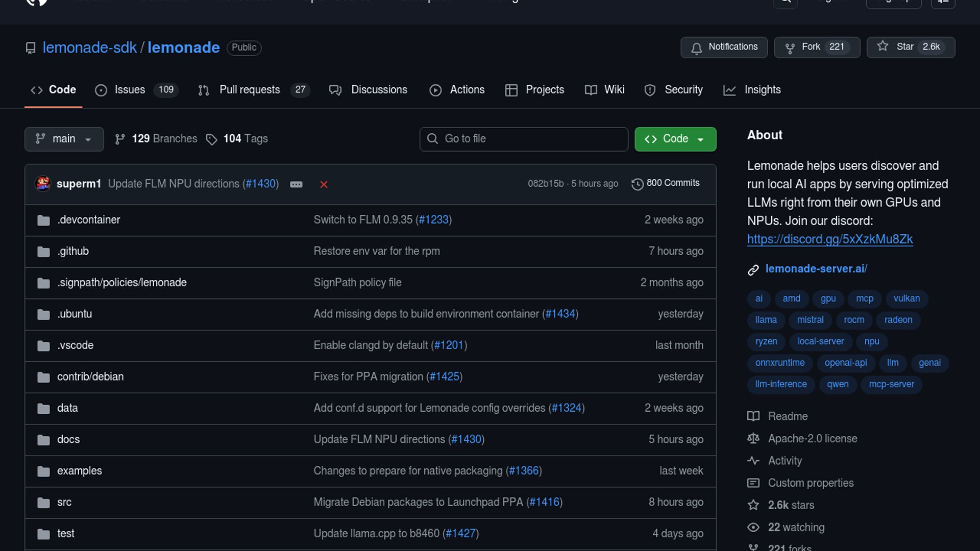Open the Pull requests tab

tap(249, 90)
